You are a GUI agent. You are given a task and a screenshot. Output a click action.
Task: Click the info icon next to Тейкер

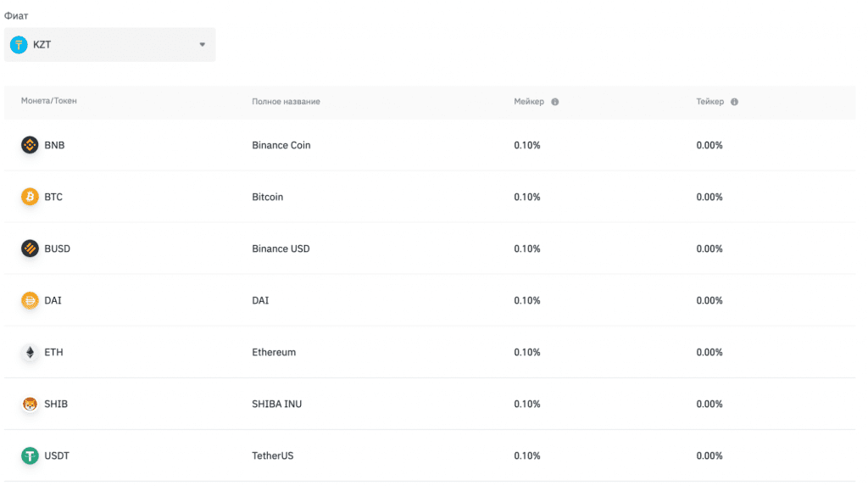[x=734, y=102]
